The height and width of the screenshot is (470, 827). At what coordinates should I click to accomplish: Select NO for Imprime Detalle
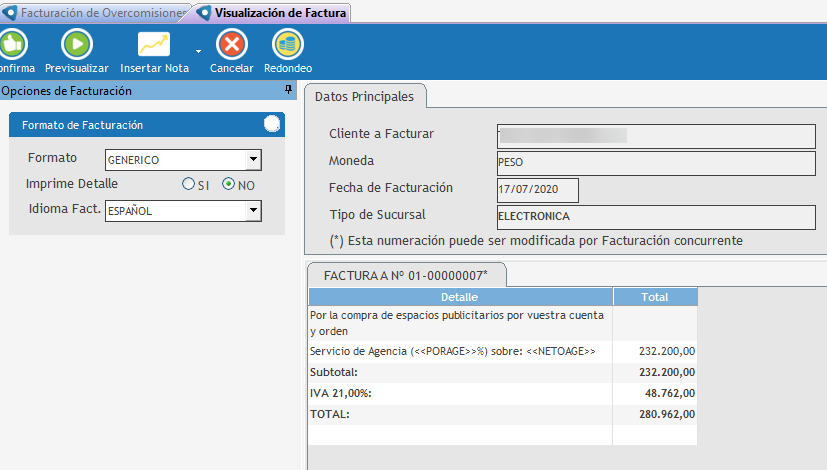point(229,184)
